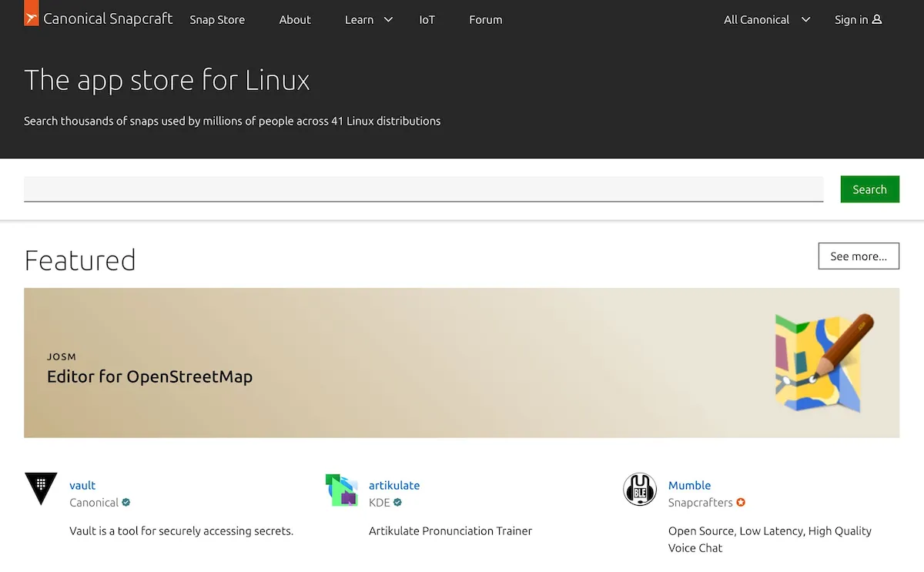Open the vault app icon
This screenshot has width=924, height=572.
click(x=41, y=489)
